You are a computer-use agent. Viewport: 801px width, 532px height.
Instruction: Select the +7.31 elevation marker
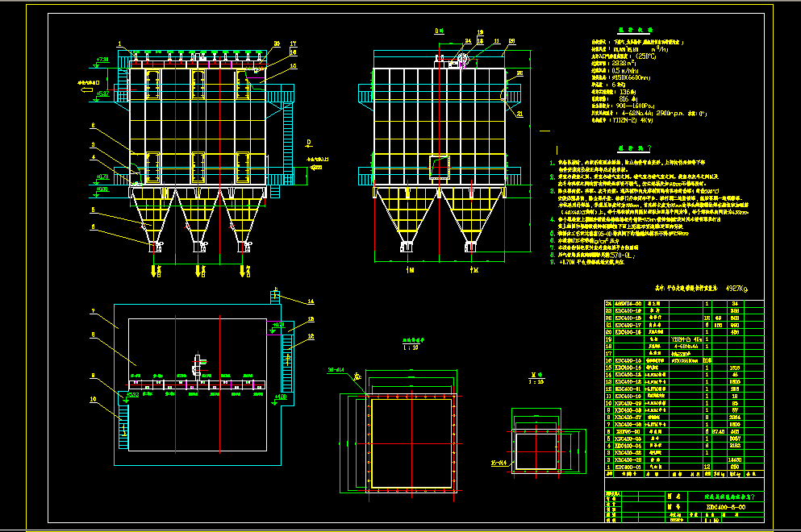pos(102,60)
